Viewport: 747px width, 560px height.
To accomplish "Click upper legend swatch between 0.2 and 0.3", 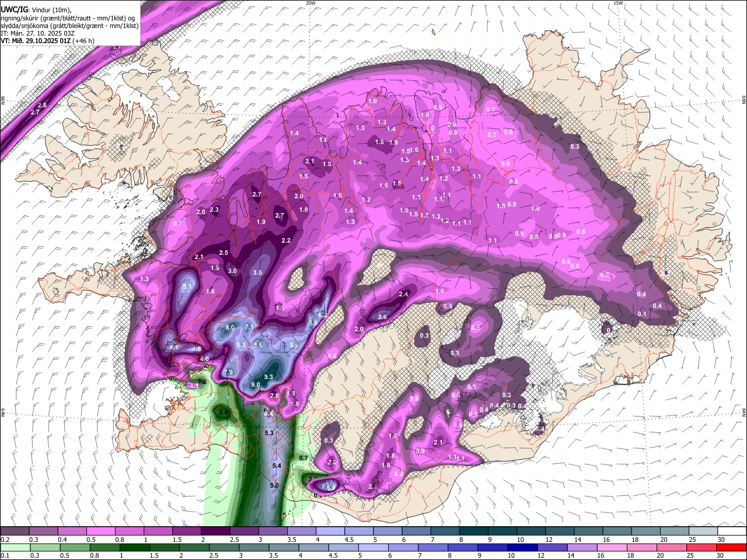I will click(15, 531).
